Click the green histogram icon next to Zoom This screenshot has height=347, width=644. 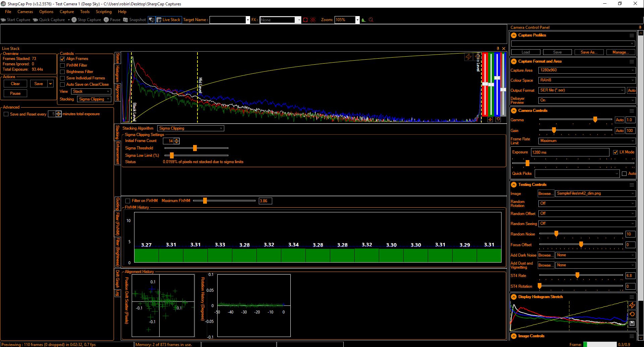tap(364, 20)
